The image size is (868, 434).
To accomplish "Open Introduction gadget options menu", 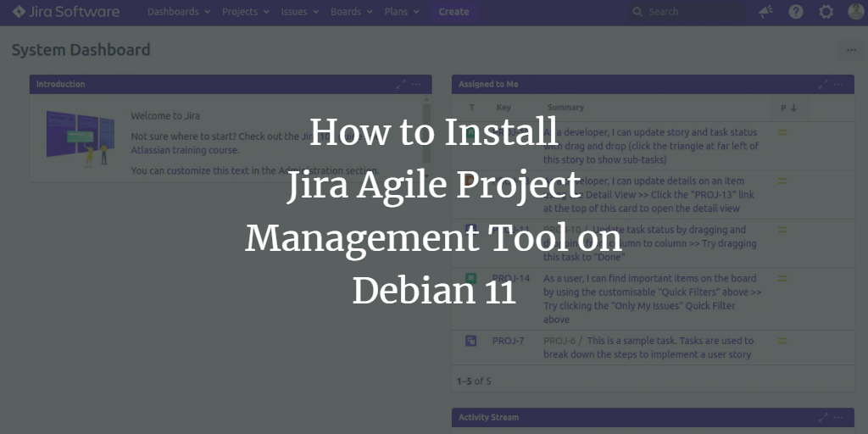I will [416, 85].
